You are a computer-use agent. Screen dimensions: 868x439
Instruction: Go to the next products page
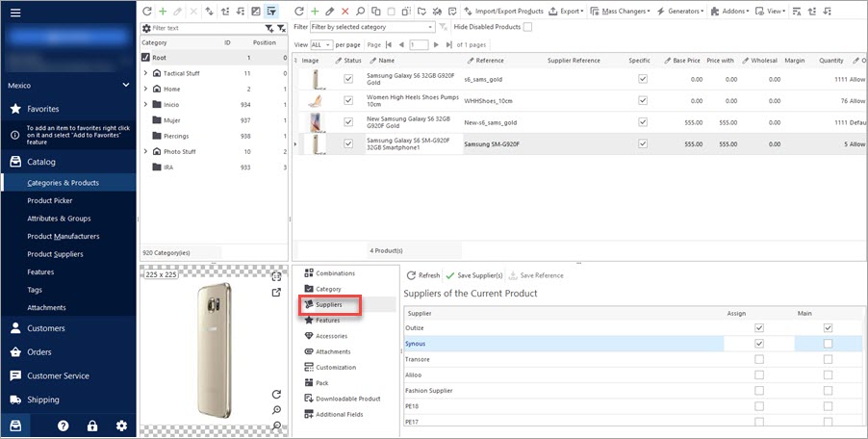[x=436, y=45]
